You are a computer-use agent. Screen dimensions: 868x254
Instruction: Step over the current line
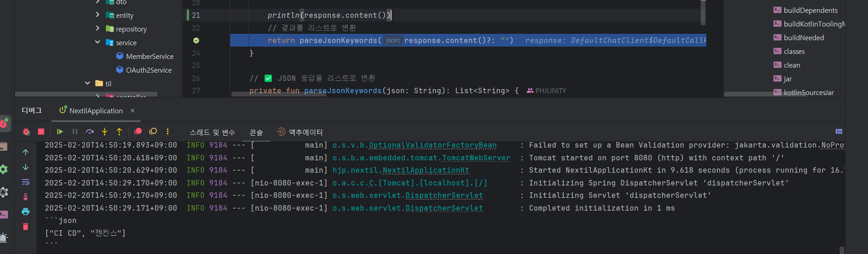tap(90, 132)
